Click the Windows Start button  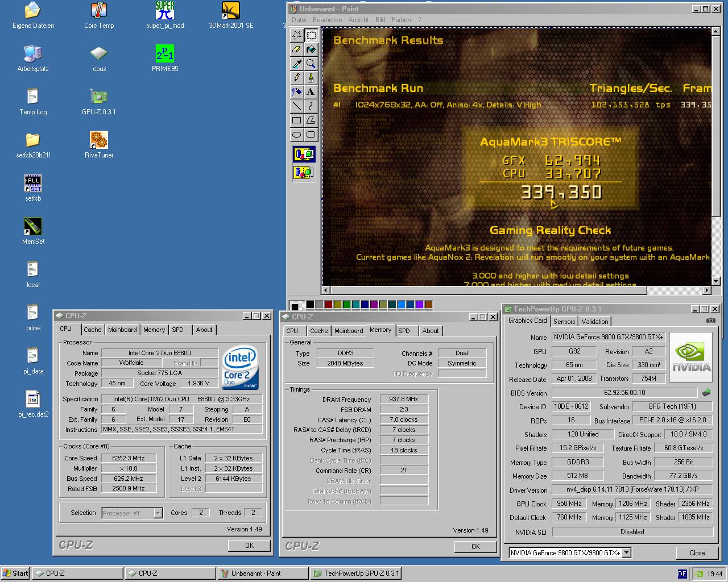pos(15,573)
